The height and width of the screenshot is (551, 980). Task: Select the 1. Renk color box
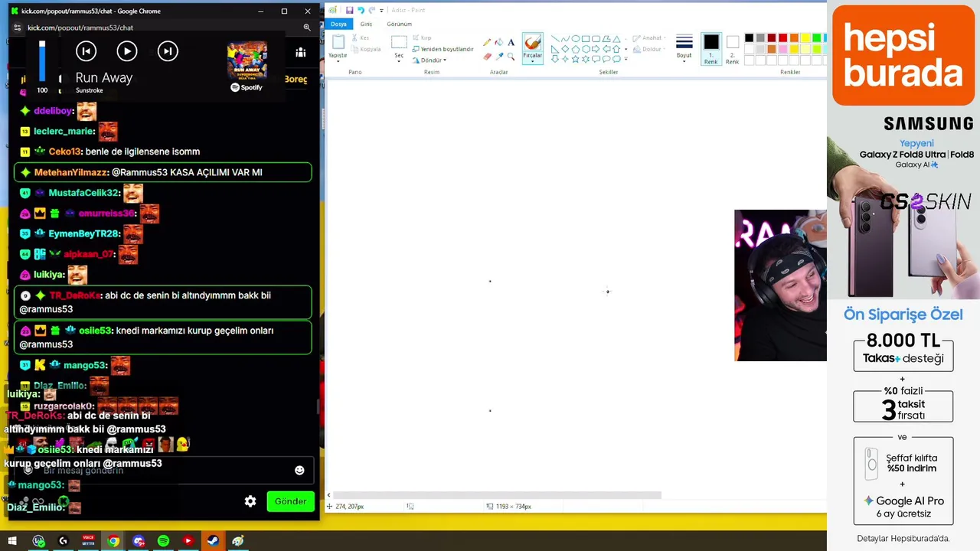(x=711, y=49)
